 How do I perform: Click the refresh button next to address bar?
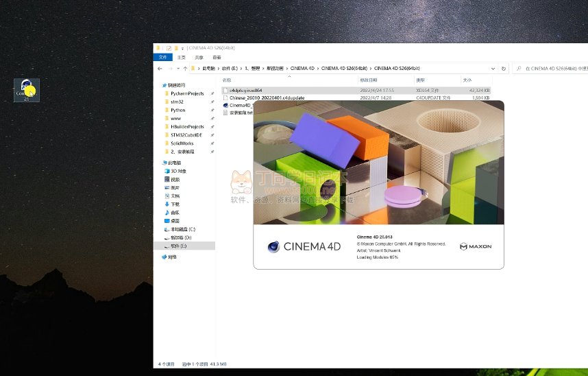click(504, 69)
